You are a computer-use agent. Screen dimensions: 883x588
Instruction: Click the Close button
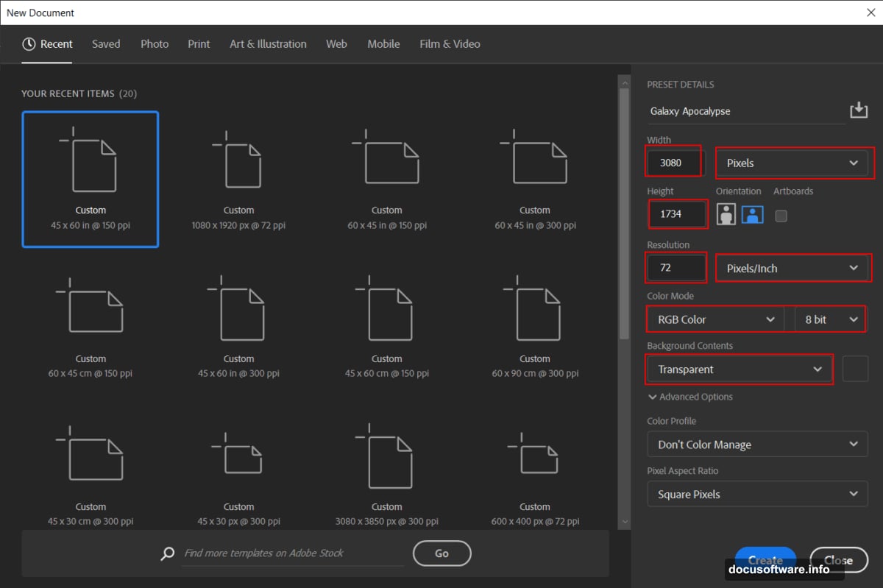[838, 559]
